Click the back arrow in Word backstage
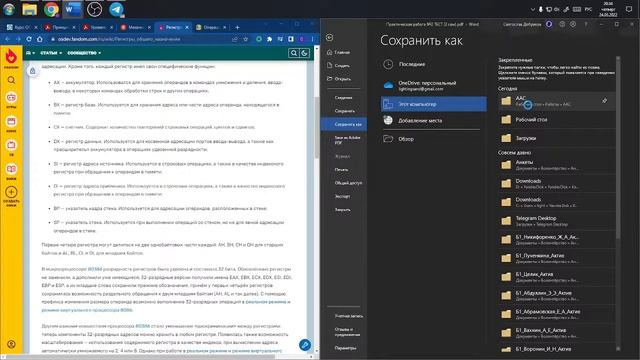The image size is (640, 360). 330,38
